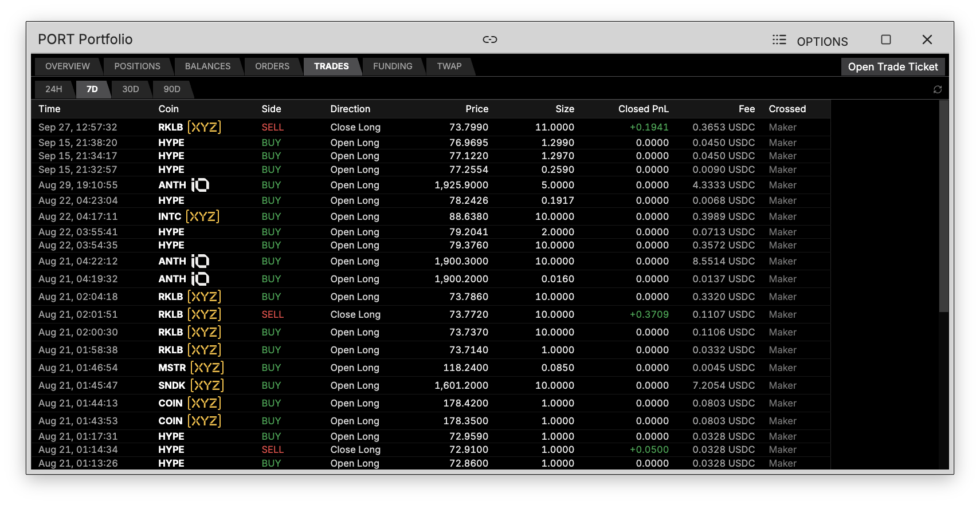Switch to the OVERVIEW tab
Screen dimensions: 980x505
[x=68, y=66]
